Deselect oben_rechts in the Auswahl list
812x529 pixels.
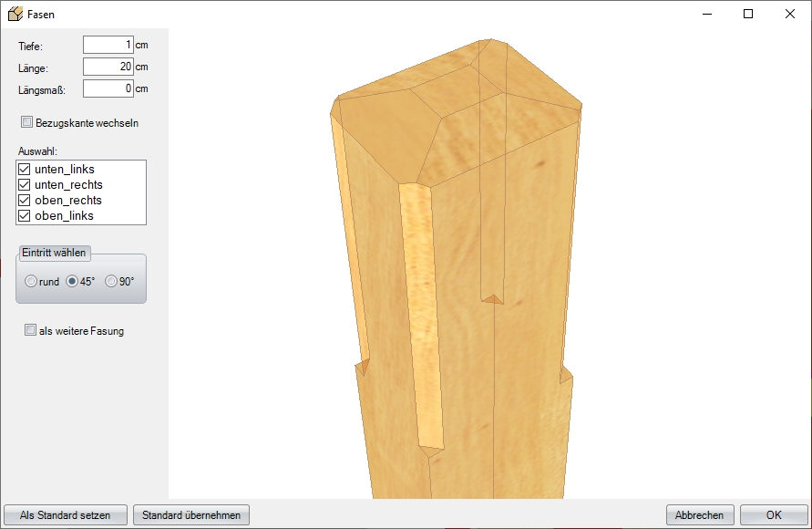coord(25,201)
